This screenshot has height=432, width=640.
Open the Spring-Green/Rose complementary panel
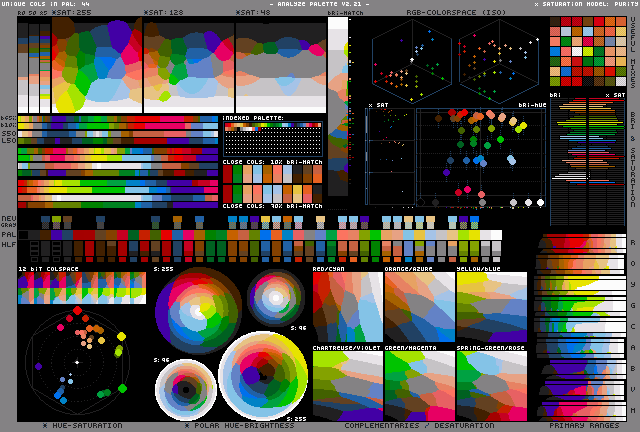492,386
